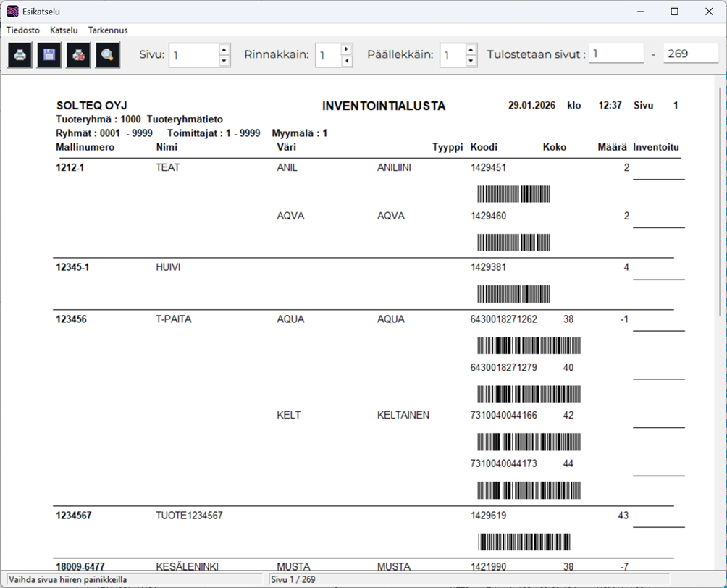Image resolution: width=727 pixels, height=588 pixels.
Task: Click the magnifier zoom icon
Action: point(107,55)
